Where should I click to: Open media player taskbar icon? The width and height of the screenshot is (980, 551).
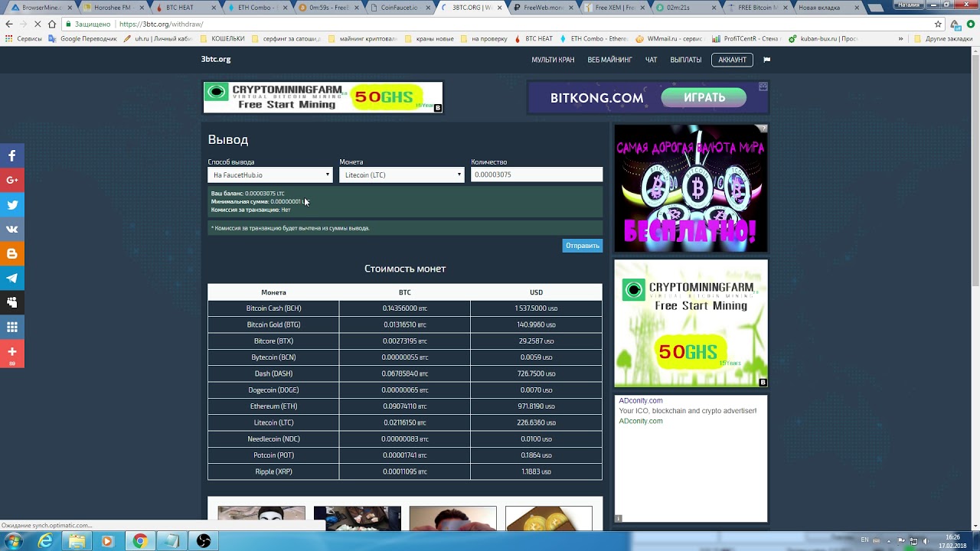pyautogui.click(x=107, y=541)
